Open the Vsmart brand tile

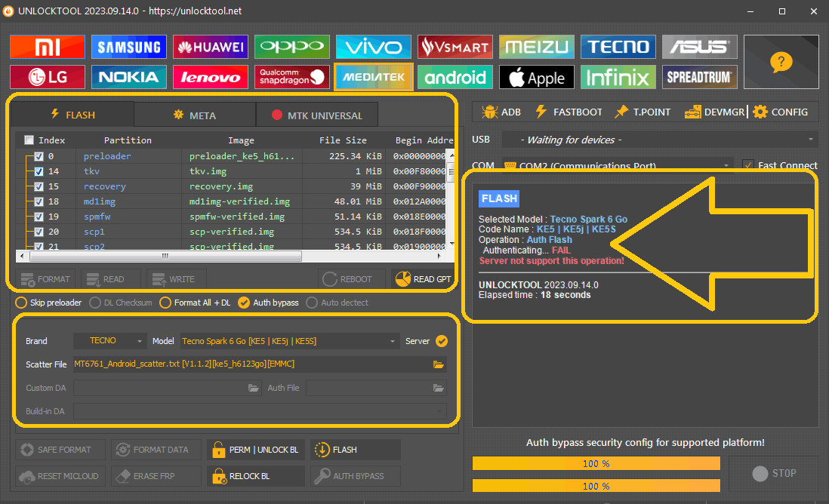tap(455, 47)
